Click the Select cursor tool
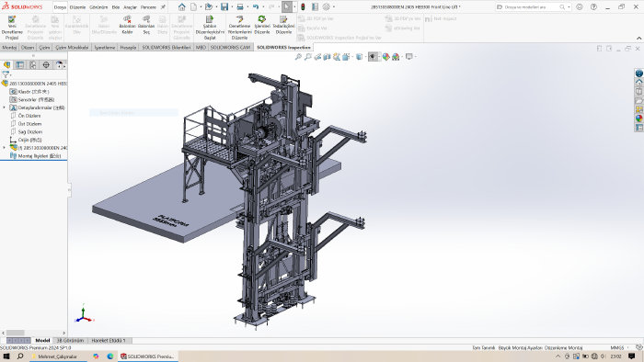The height and width of the screenshot is (362, 644). [287, 7]
